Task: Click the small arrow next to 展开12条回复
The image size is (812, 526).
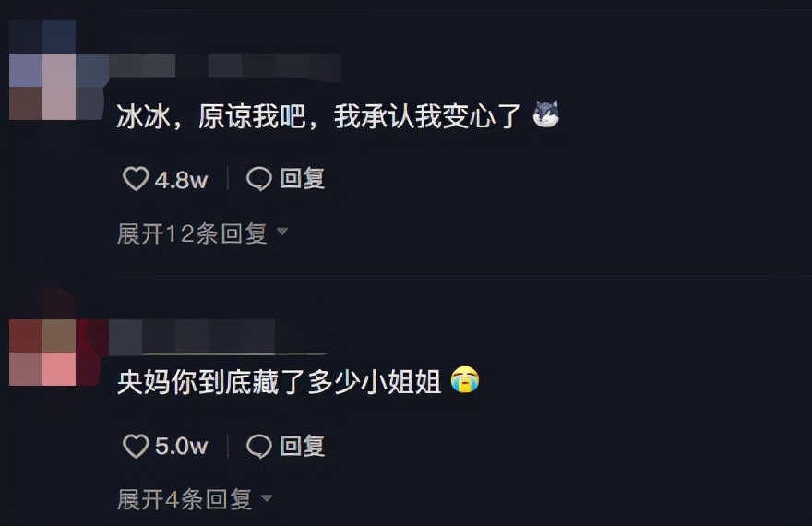Action: tap(282, 231)
